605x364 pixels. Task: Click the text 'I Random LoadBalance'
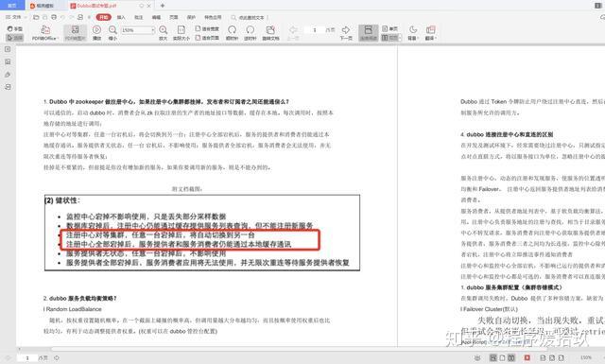[72, 309]
